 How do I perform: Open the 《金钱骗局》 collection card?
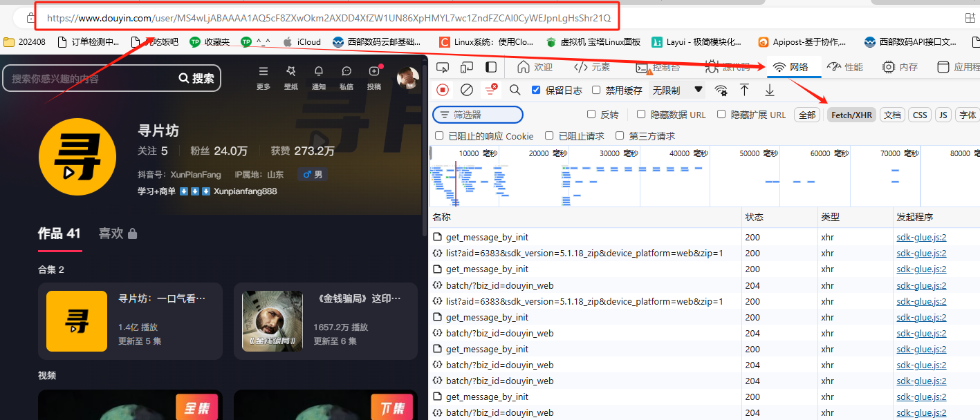click(326, 321)
